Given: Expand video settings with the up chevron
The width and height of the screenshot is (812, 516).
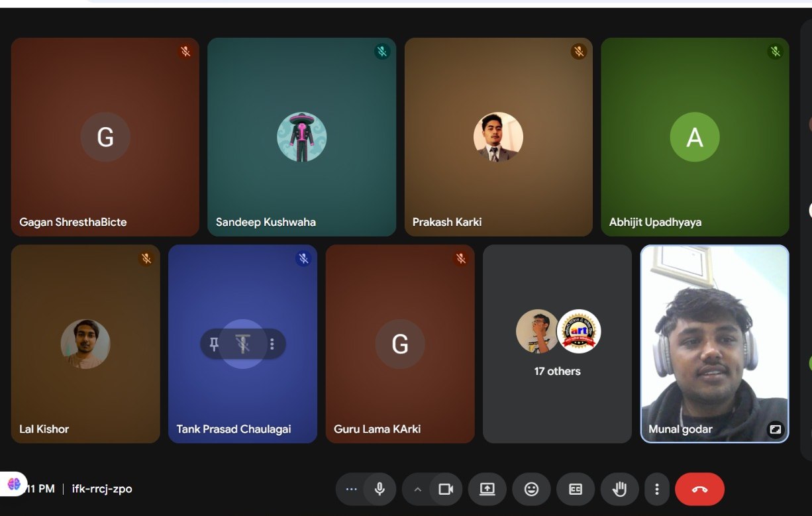Looking at the screenshot, I should click(x=417, y=490).
